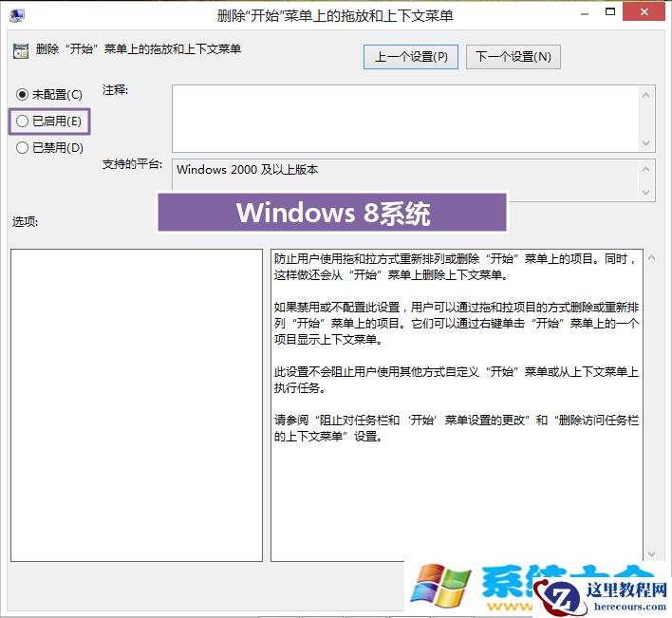Screen dimensions: 672x618
Task: Close the policy dialog window
Action: [644, 12]
